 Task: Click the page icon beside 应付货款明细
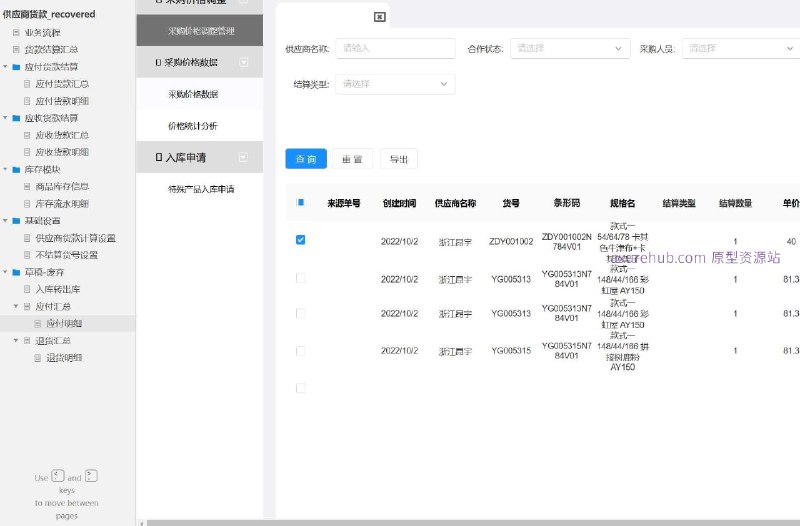27,101
